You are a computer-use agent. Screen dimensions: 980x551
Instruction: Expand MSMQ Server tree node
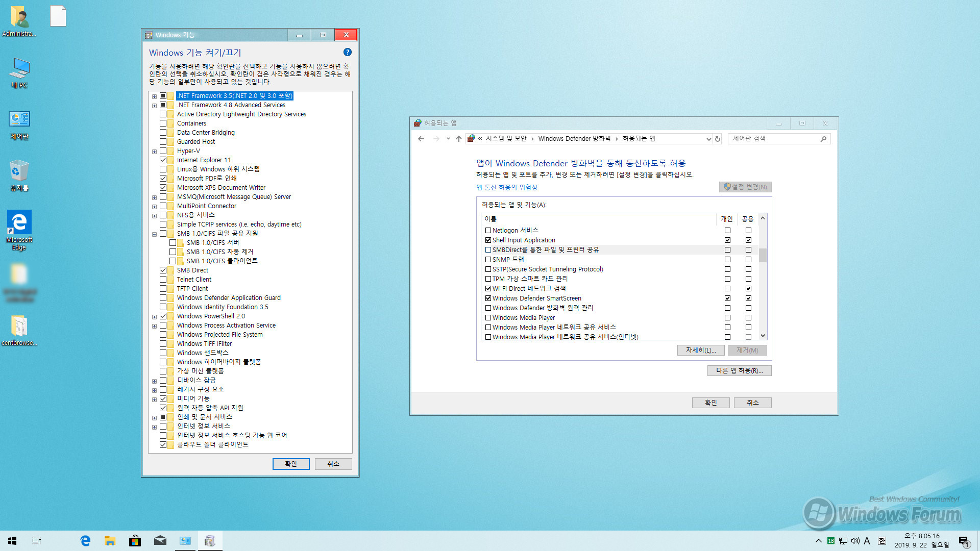154,197
